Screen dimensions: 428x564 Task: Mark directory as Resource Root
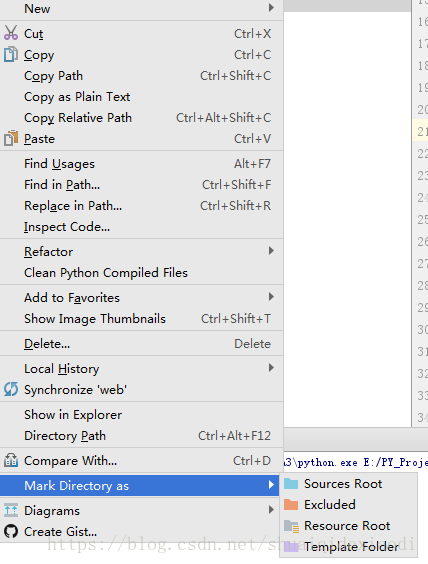[x=349, y=526]
